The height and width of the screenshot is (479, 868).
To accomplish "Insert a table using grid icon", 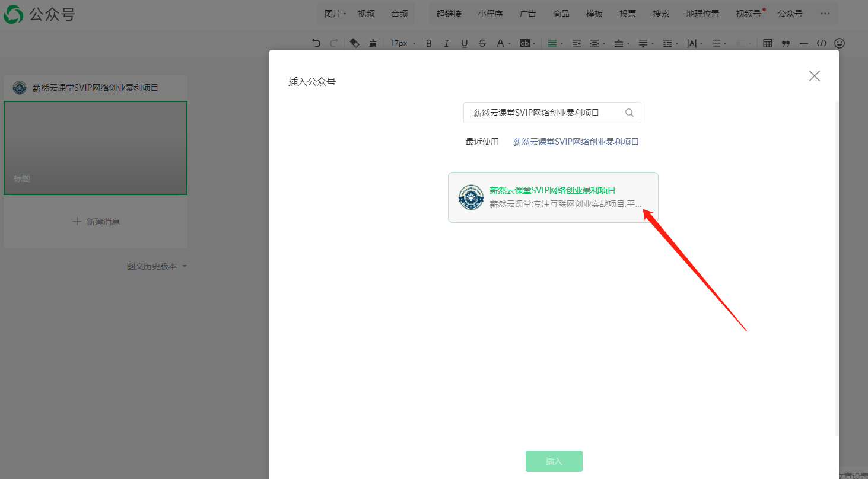I will point(768,43).
